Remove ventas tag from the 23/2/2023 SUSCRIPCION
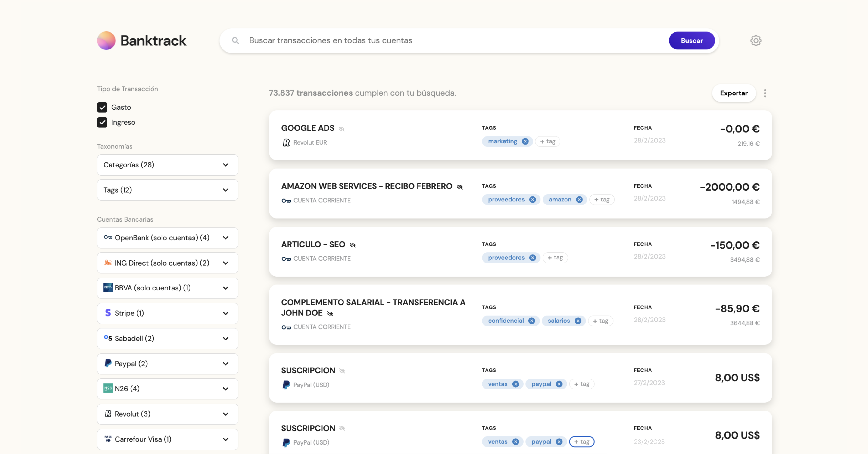 pyautogui.click(x=515, y=442)
